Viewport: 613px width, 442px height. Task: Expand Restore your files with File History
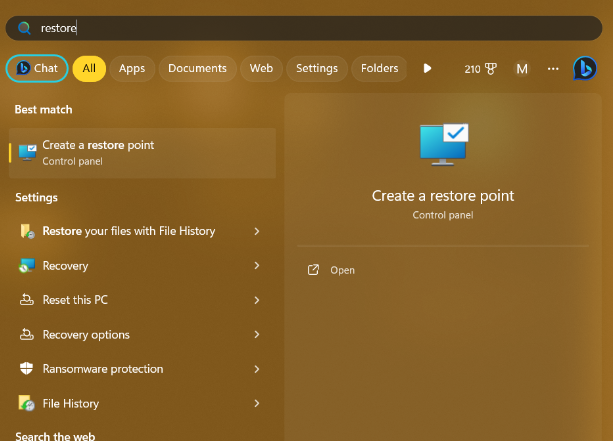257,231
